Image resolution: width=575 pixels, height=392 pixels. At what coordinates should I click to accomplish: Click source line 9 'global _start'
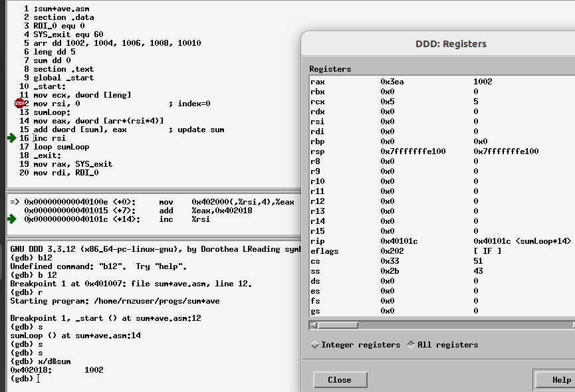click(63, 78)
